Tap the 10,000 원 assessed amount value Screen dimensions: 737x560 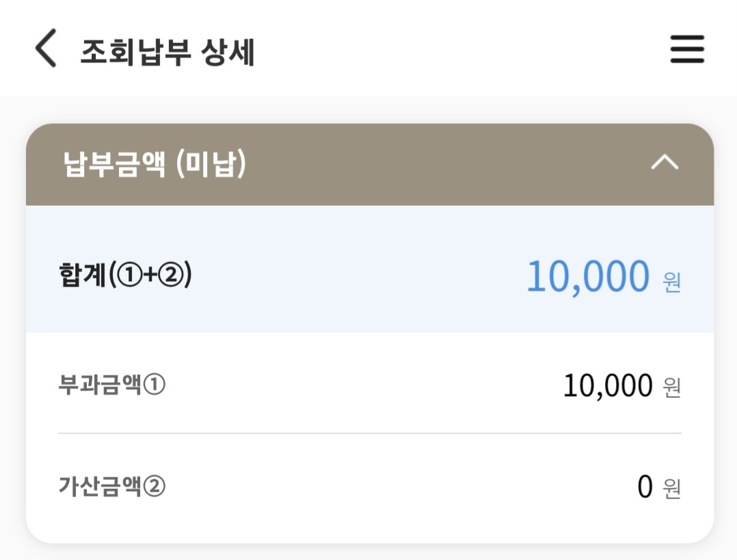[x=619, y=385]
